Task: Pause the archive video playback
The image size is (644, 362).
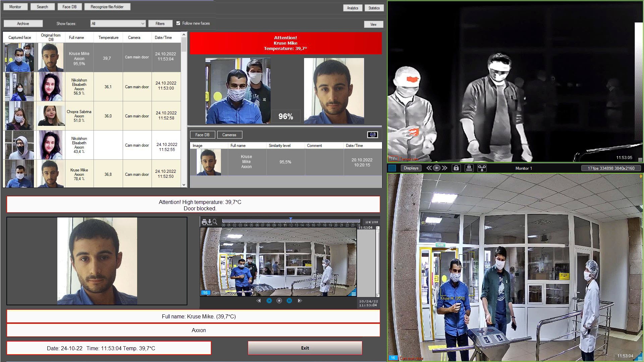Action: tap(289, 301)
